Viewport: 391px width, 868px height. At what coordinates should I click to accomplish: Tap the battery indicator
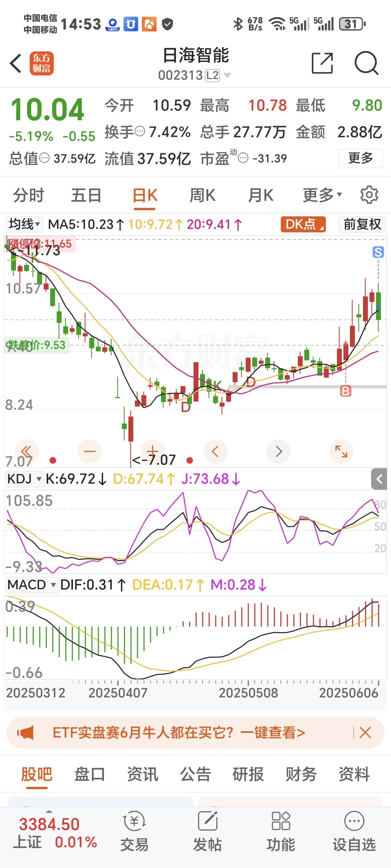(x=352, y=24)
